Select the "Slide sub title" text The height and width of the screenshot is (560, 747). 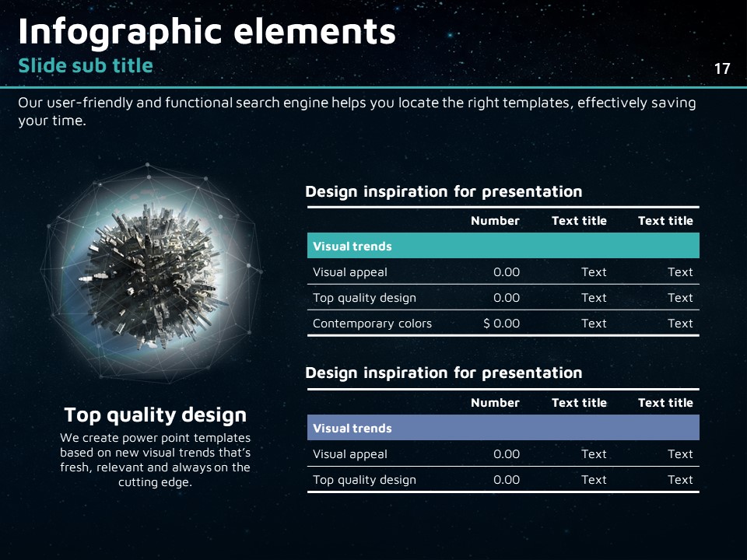click(86, 66)
